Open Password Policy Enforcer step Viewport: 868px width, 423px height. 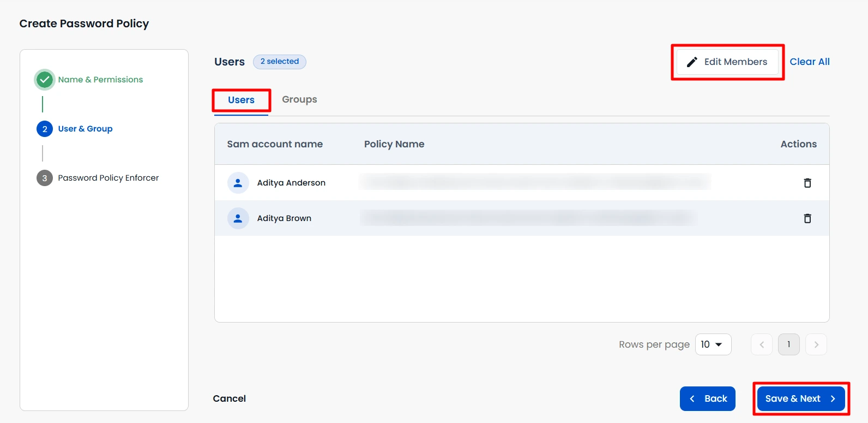[108, 178]
